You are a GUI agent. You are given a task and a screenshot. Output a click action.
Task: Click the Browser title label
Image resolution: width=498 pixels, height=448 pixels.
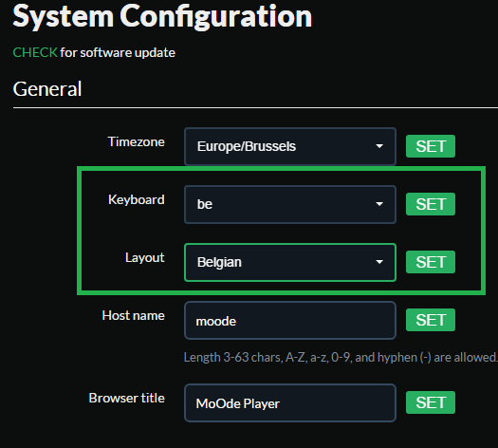(x=127, y=398)
